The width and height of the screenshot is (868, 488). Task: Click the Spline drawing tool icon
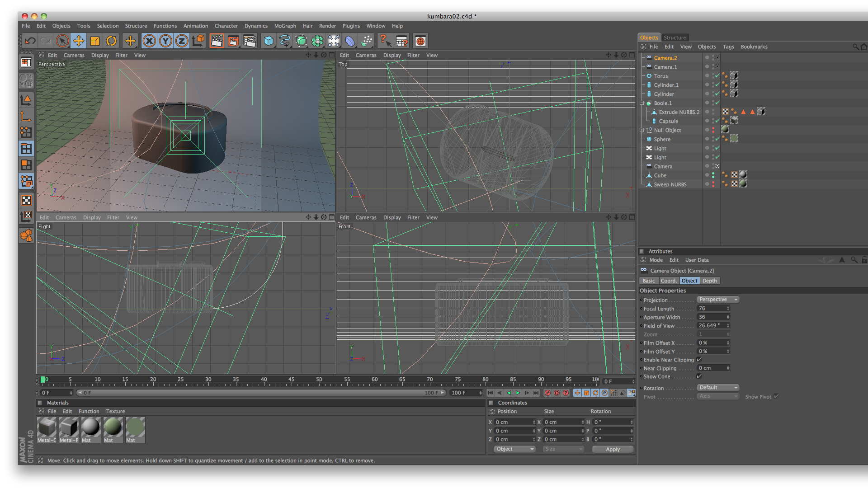click(285, 41)
